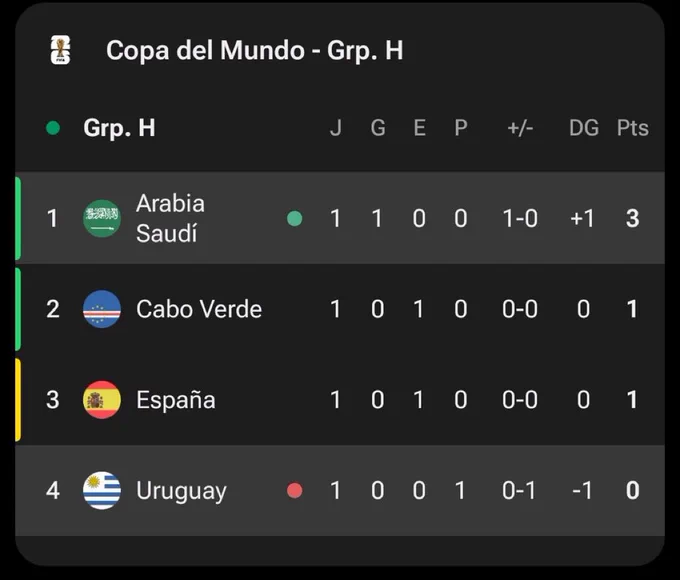Screen dimensions: 680x580
Task: Click the green dot next to Grp. H header
Action: tap(53, 128)
